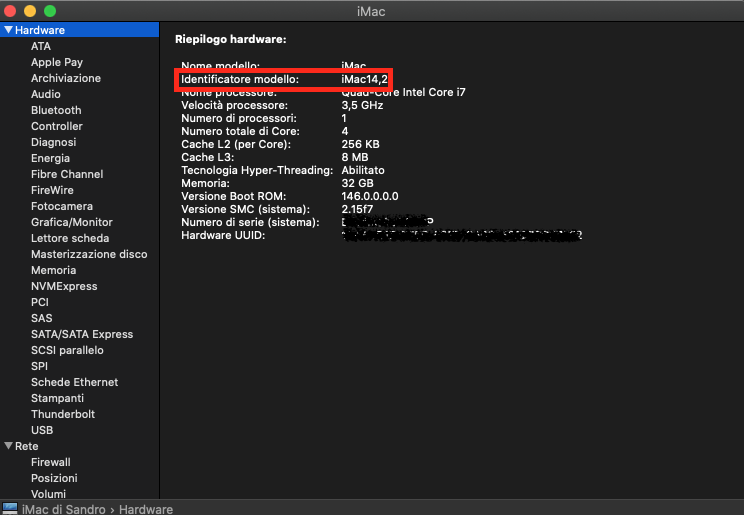Open the SAS section
The width and height of the screenshot is (744, 515).
click(x=42, y=318)
